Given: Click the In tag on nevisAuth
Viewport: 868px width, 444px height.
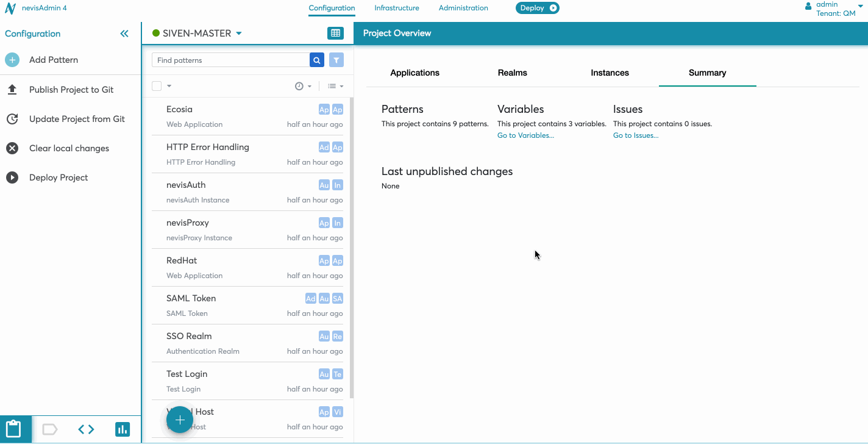Looking at the screenshot, I should coord(338,185).
